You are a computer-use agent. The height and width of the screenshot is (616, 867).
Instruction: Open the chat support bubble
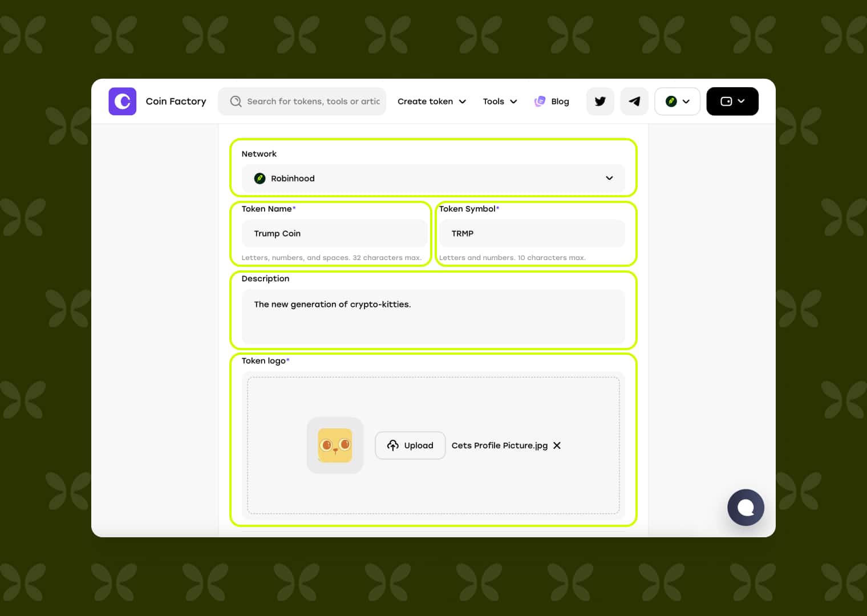pyautogui.click(x=746, y=508)
